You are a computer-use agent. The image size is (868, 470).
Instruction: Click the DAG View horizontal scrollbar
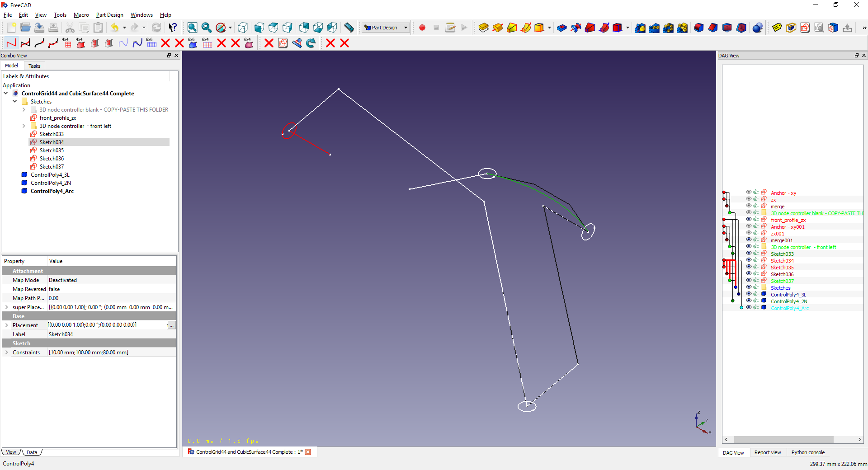pos(783,440)
